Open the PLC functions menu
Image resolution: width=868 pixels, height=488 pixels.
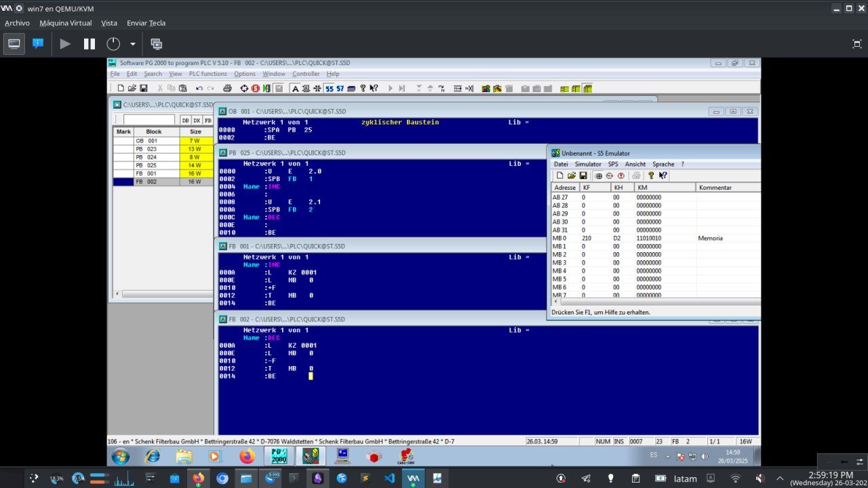[207, 73]
